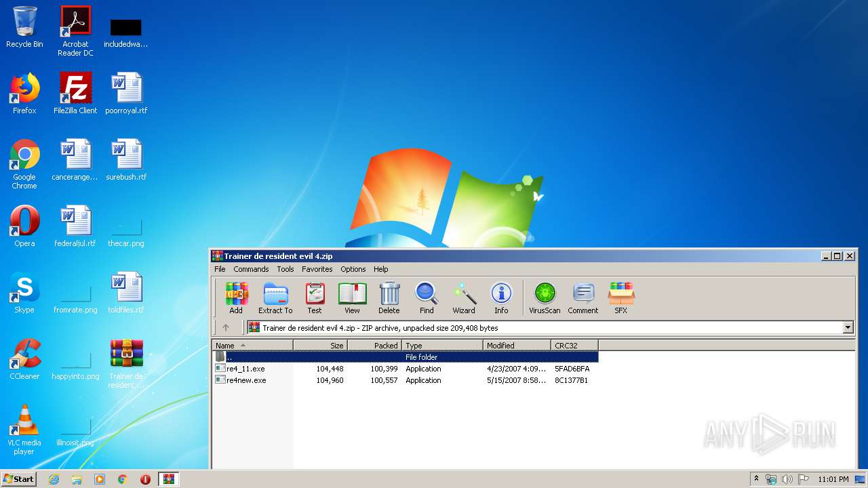Click the SFX toolbar icon
The width and height of the screenshot is (868, 488).
point(621,298)
